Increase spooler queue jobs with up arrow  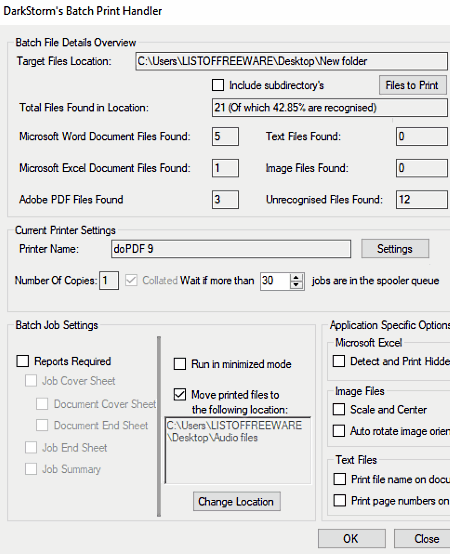tap(296, 277)
